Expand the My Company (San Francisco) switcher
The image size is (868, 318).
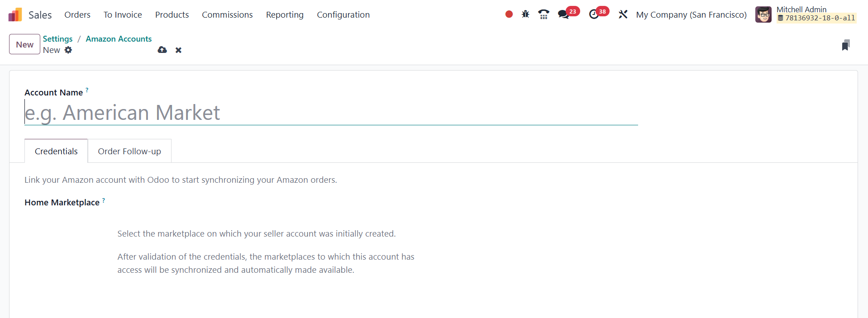691,14
